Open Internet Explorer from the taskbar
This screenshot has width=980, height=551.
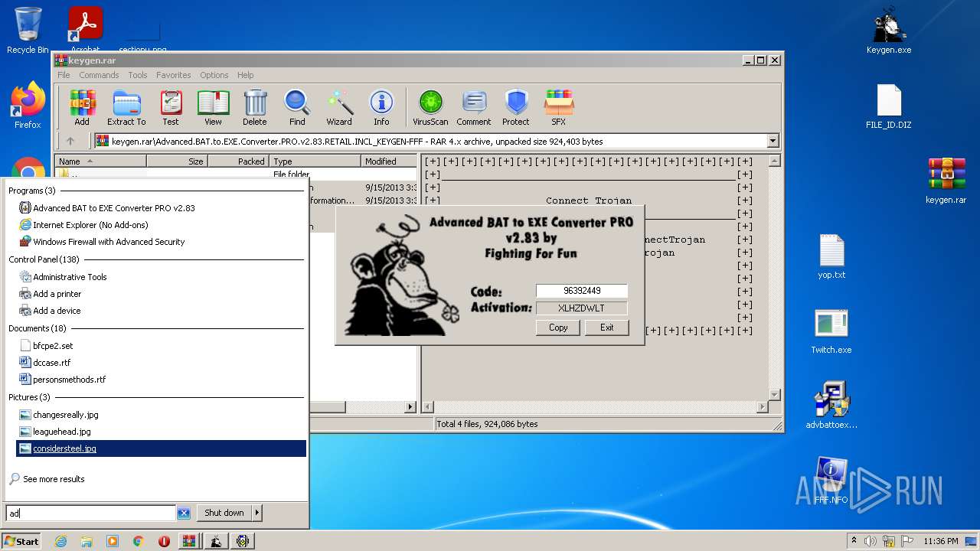coord(60,541)
